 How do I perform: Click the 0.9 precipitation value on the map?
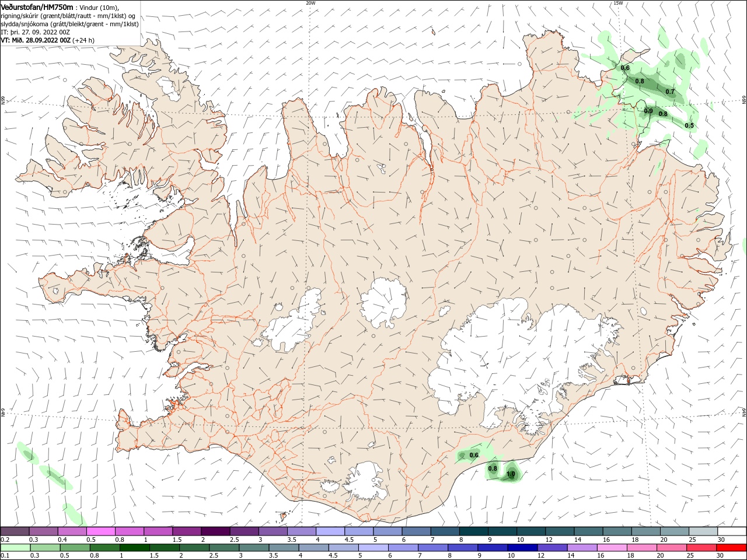[x=648, y=111]
